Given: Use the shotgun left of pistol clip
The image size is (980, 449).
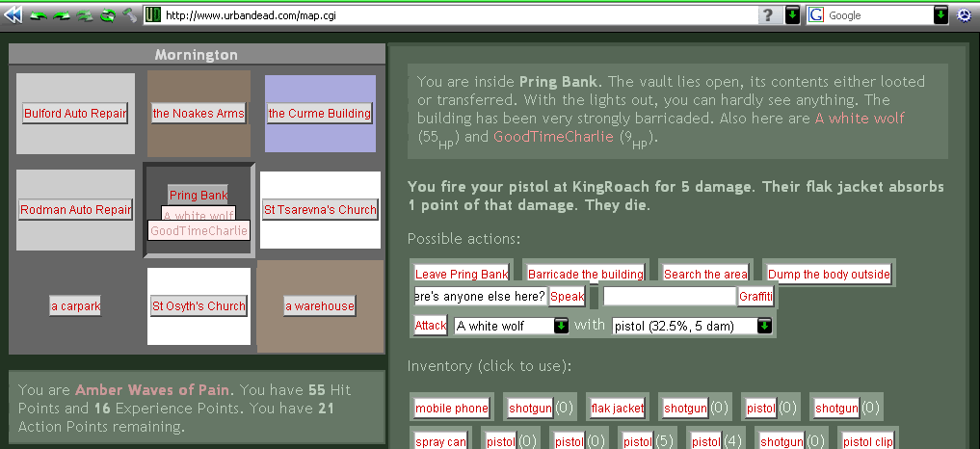Looking at the screenshot, I should [781, 441].
